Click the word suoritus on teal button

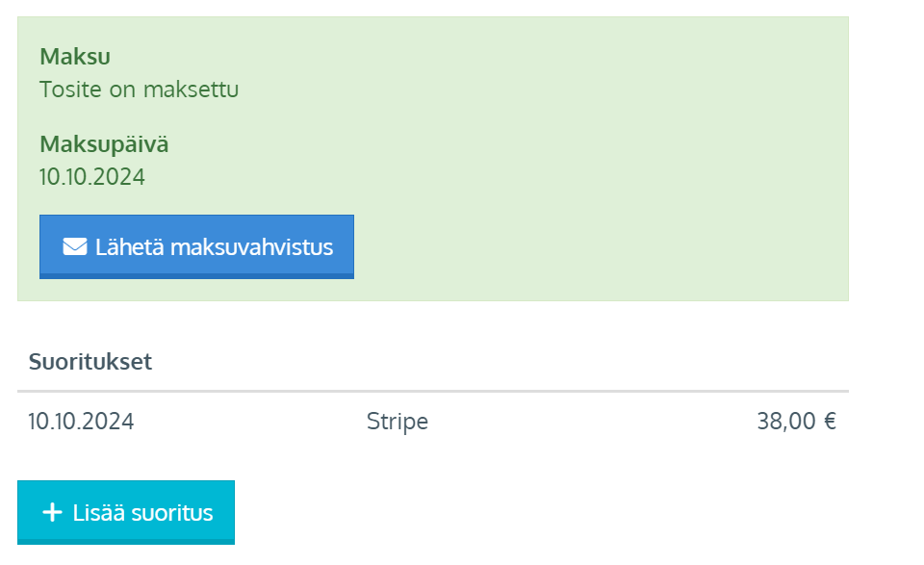[x=171, y=513]
